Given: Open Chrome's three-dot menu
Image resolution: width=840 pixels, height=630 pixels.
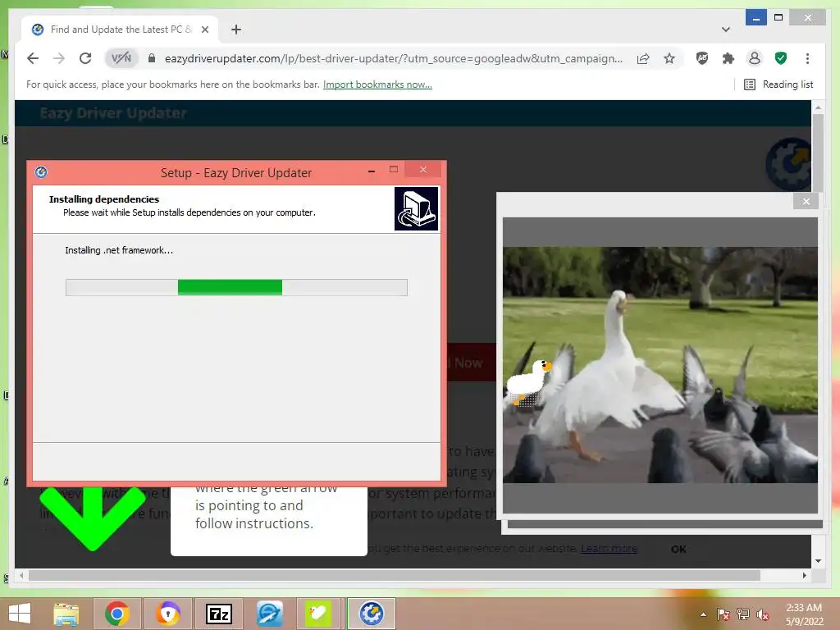Looking at the screenshot, I should (807, 58).
